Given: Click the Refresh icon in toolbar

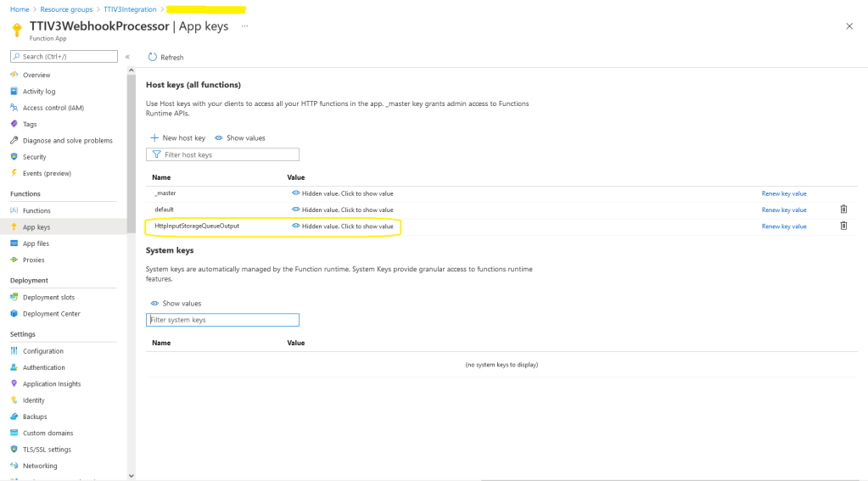Looking at the screenshot, I should (x=153, y=57).
